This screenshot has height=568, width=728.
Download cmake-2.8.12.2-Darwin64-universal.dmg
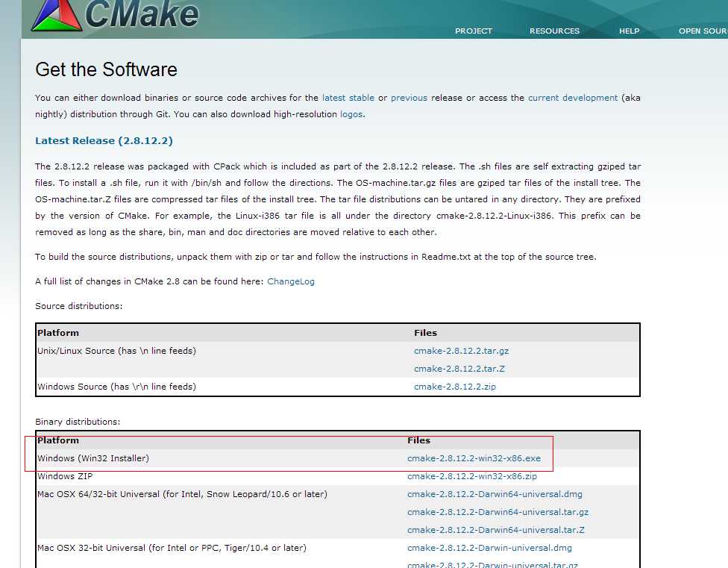tap(495, 494)
